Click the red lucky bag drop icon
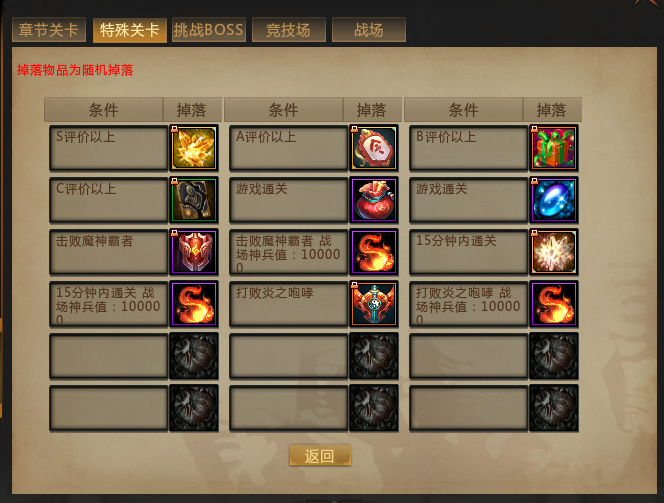Viewport: 664px width, 503px height. click(374, 200)
